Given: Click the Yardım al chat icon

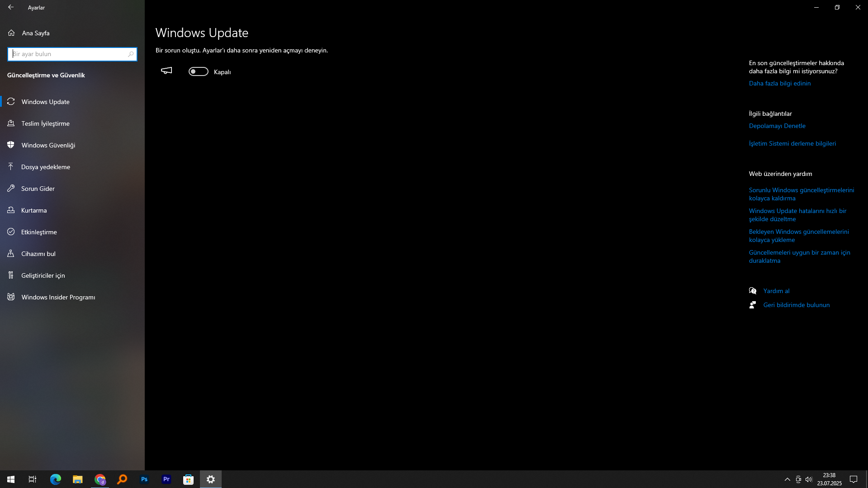Looking at the screenshot, I should (753, 291).
